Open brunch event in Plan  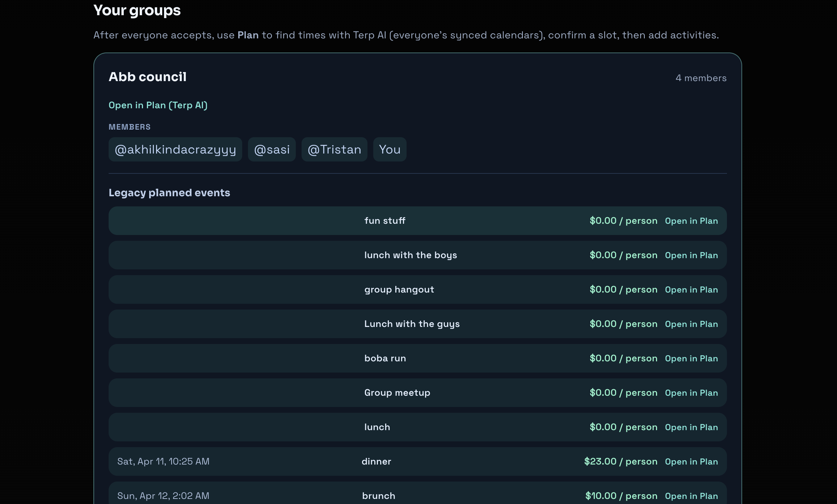pos(691,496)
